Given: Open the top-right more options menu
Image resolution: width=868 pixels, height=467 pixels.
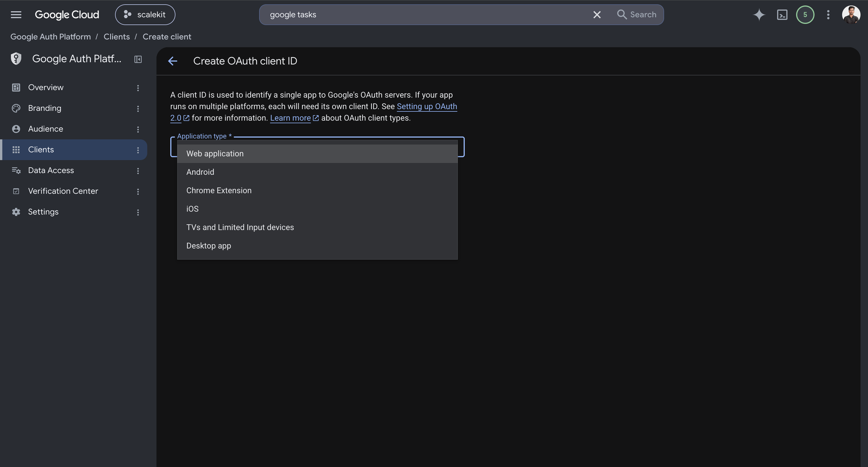Looking at the screenshot, I should 828,15.
